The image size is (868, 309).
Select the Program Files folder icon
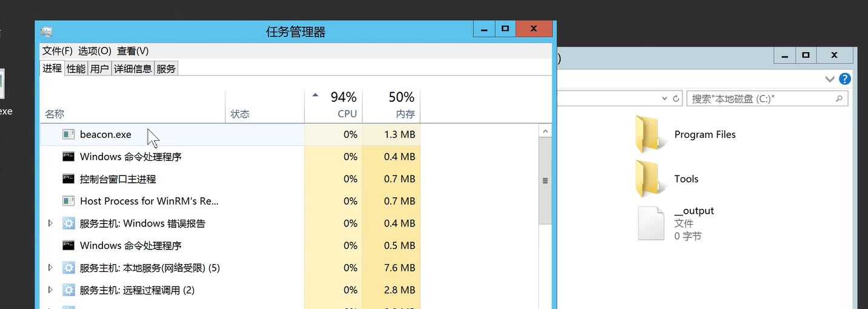[647, 134]
